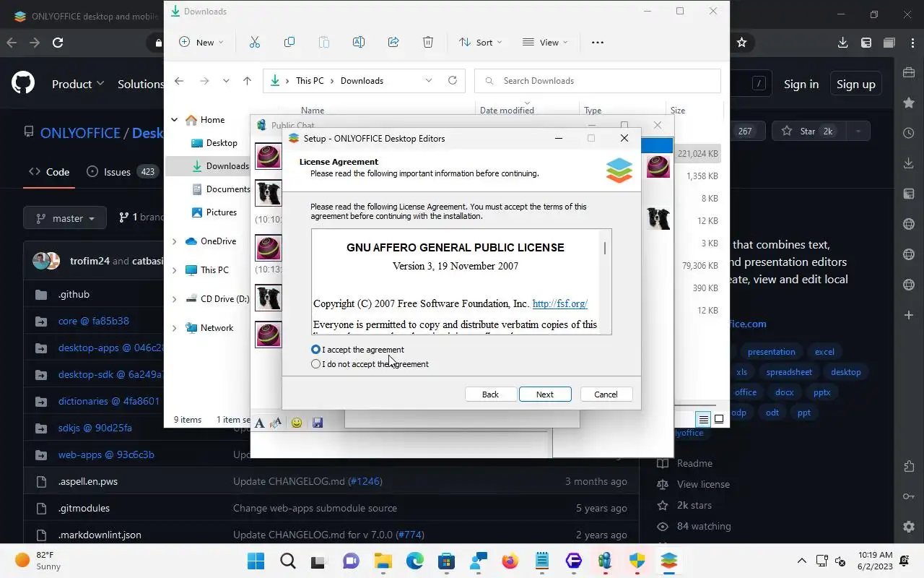Show hidden system tray icons
Screen dimensions: 924x578
point(801,561)
